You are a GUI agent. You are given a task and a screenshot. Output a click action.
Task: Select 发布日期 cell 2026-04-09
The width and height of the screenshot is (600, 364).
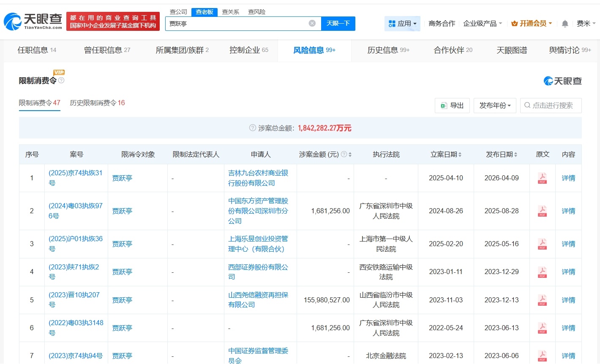coord(502,178)
